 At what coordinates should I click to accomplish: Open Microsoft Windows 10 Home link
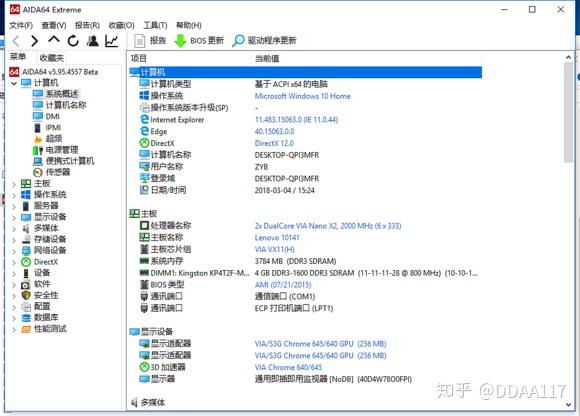coord(303,96)
